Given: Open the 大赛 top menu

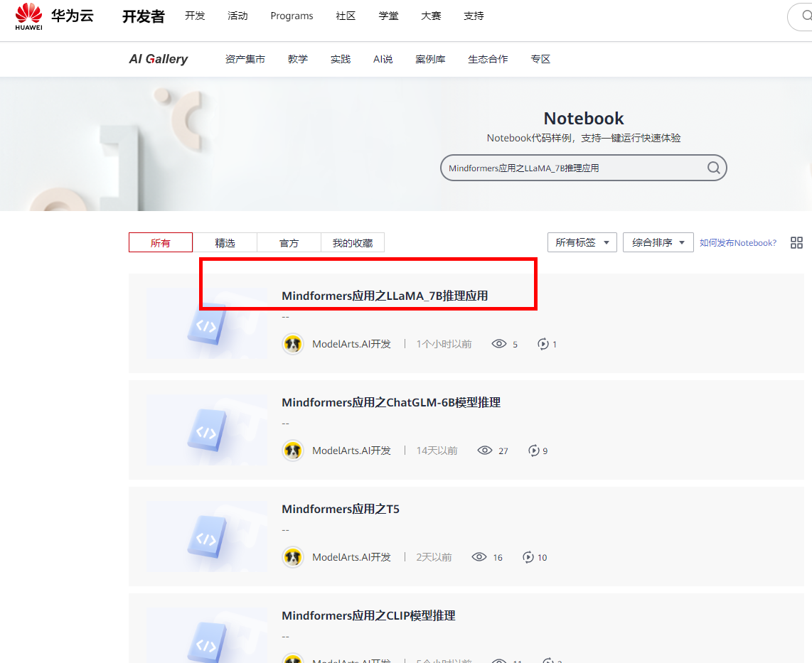Looking at the screenshot, I should coord(431,16).
